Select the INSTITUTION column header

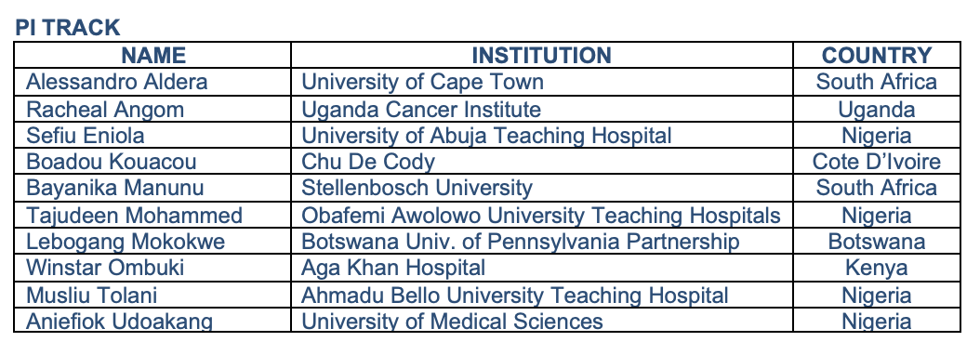541,56
